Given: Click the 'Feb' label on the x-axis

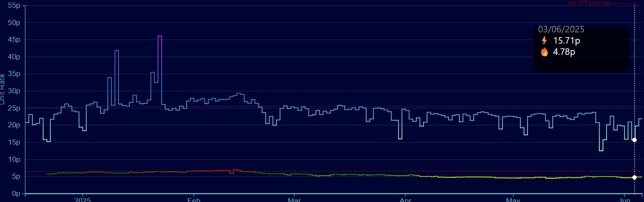Looking at the screenshot, I should click(194, 200).
